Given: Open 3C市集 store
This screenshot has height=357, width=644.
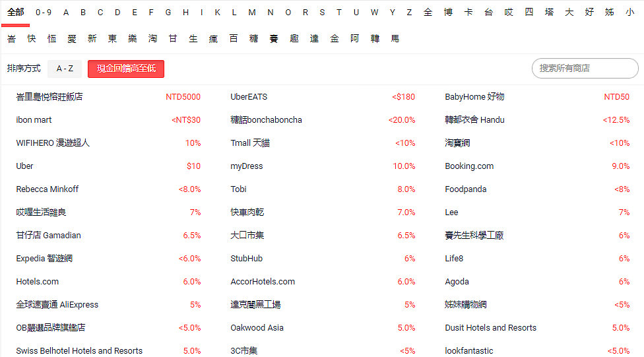Looking at the screenshot, I should 244,351.
